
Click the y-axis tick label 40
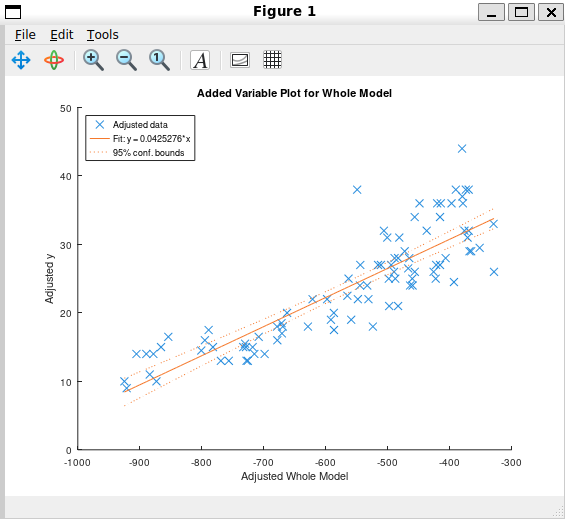coord(66,177)
